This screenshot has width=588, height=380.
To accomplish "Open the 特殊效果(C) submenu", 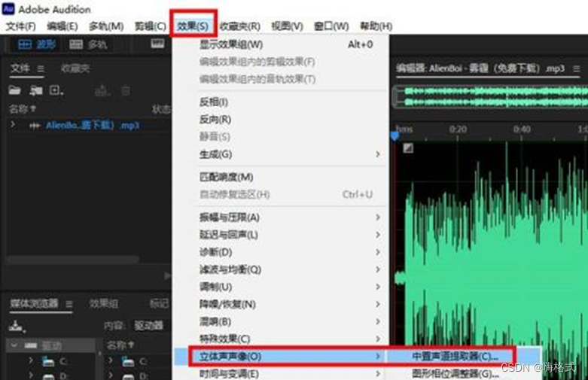I will tap(279, 339).
